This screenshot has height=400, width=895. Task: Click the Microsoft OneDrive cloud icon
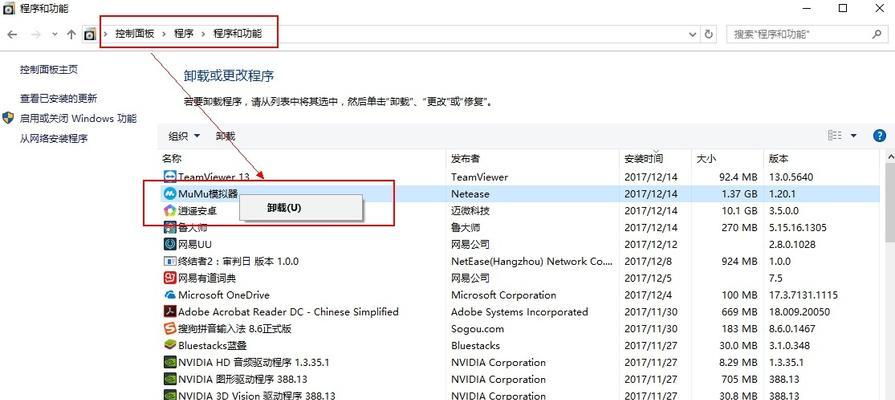coord(170,295)
